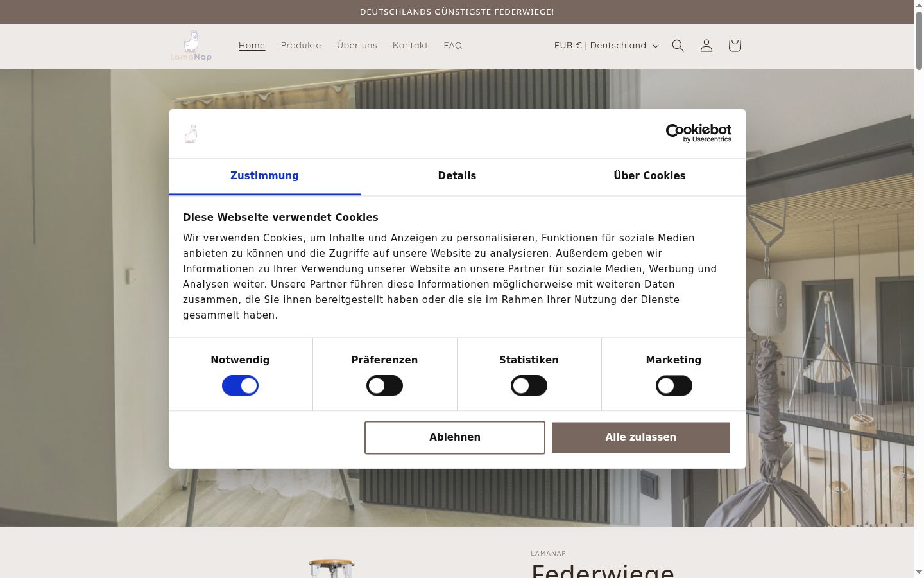Screen dimensions: 924x578
Task: Click the Federwiege product heading
Action: [603, 571]
